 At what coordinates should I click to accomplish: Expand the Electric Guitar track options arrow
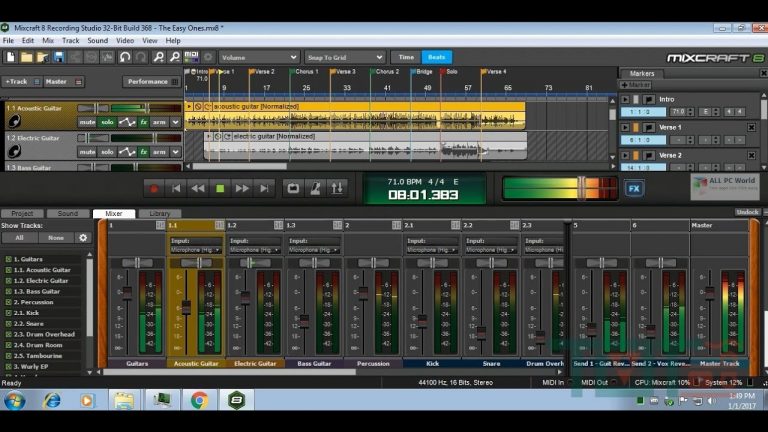click(176, 152)
